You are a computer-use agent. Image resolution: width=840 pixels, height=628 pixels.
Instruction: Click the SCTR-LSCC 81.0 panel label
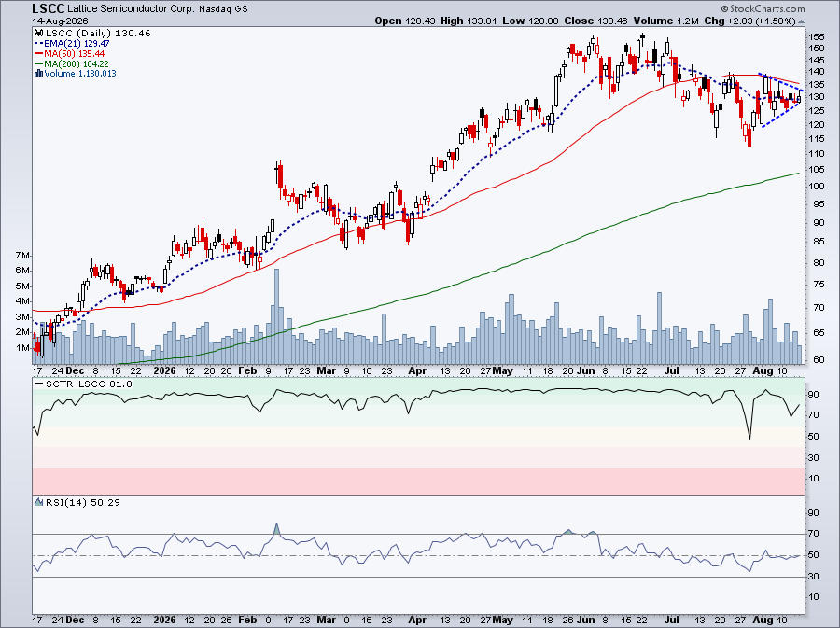click(x=89, y=384)
